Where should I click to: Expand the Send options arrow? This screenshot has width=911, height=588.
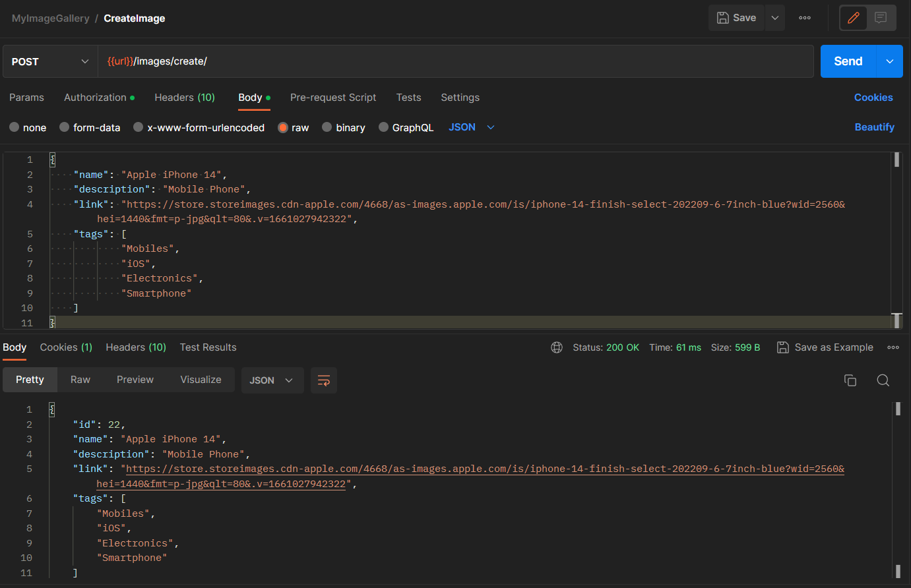click(890, 61)
